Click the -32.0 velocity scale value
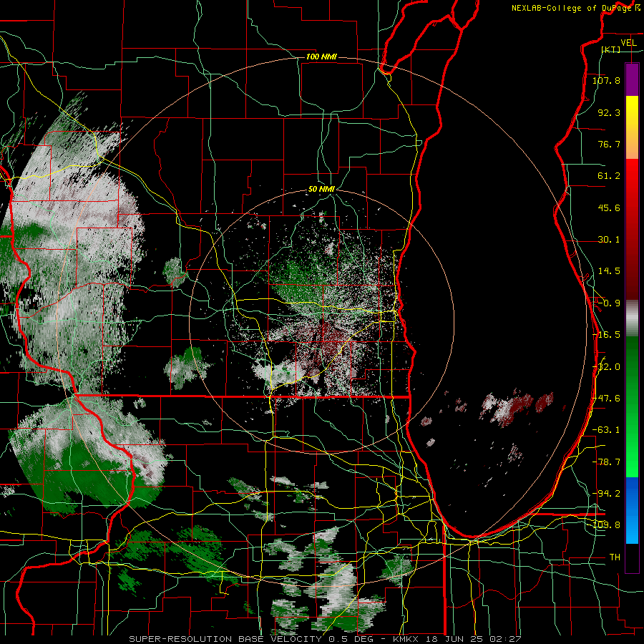 606,367
